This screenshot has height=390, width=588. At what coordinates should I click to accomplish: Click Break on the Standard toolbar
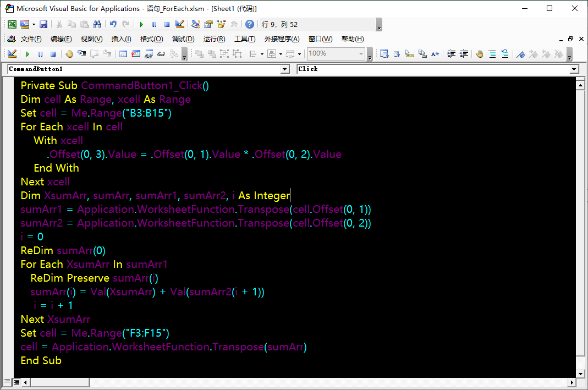154,24
